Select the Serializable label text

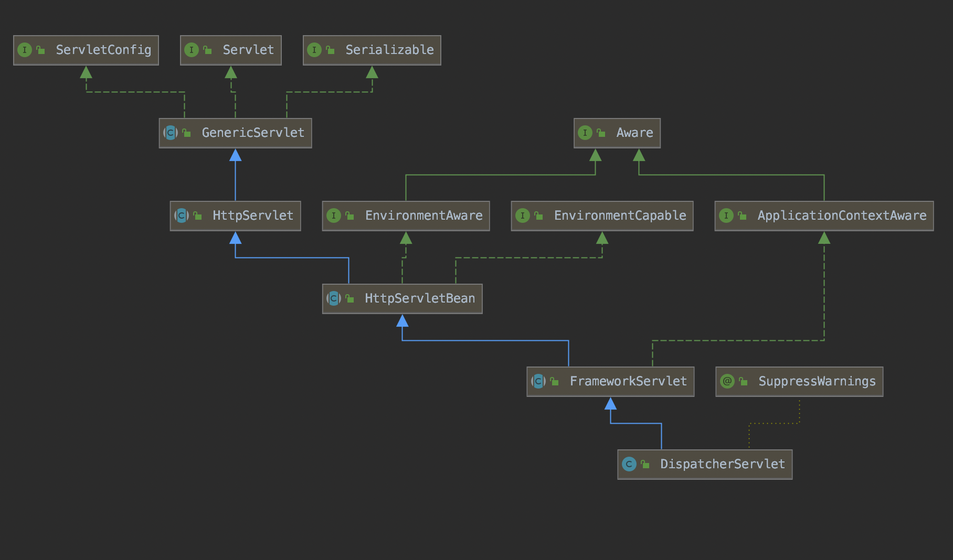(389, 50)
